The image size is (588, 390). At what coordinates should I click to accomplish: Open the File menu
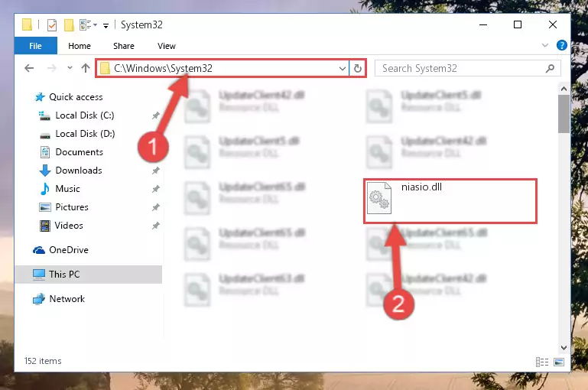coord(36,46)
